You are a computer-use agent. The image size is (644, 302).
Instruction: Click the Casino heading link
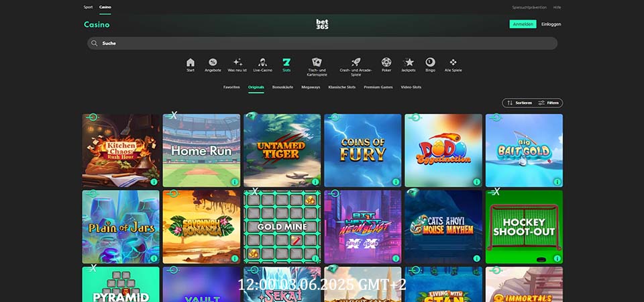[97, 25]
